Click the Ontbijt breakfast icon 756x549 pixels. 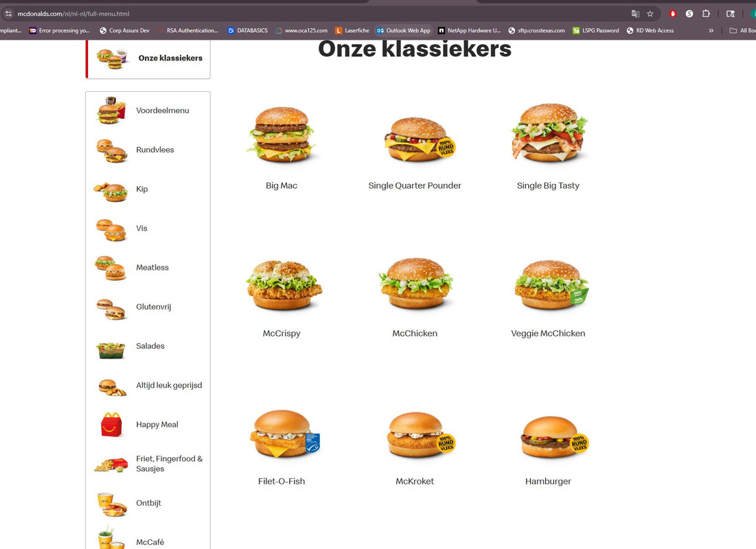coord(111,504)
